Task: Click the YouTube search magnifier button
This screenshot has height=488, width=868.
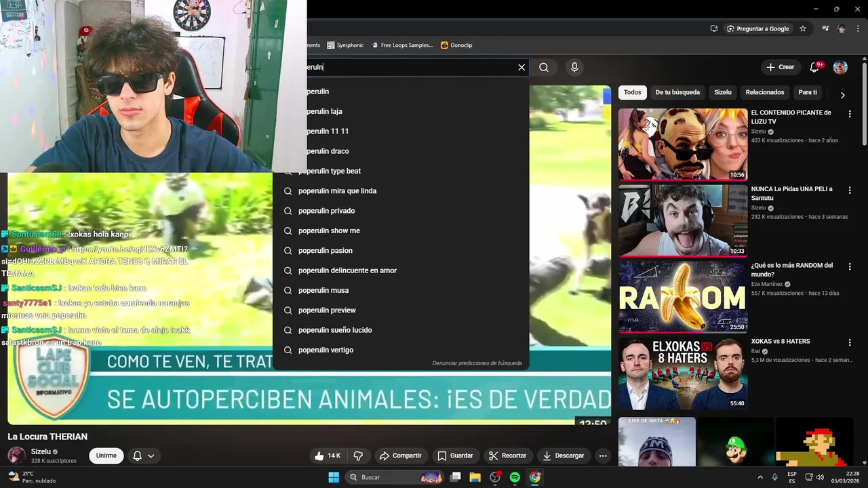Action: (x=544, y=67)
